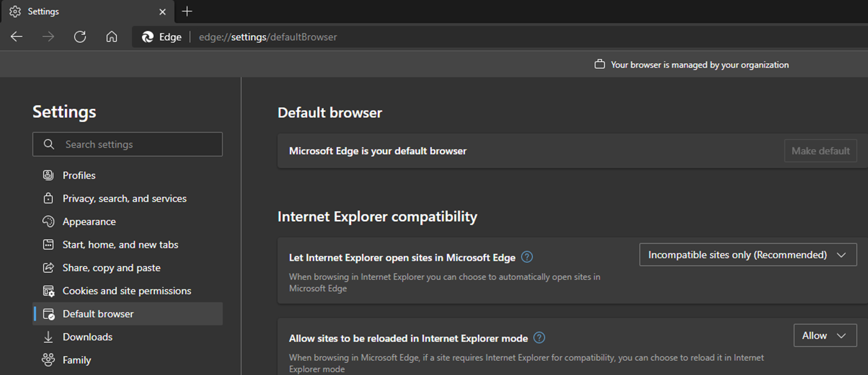
Task: Click 'Microsoft Edge is your default browser' text
Action: [x=378, y=151]
